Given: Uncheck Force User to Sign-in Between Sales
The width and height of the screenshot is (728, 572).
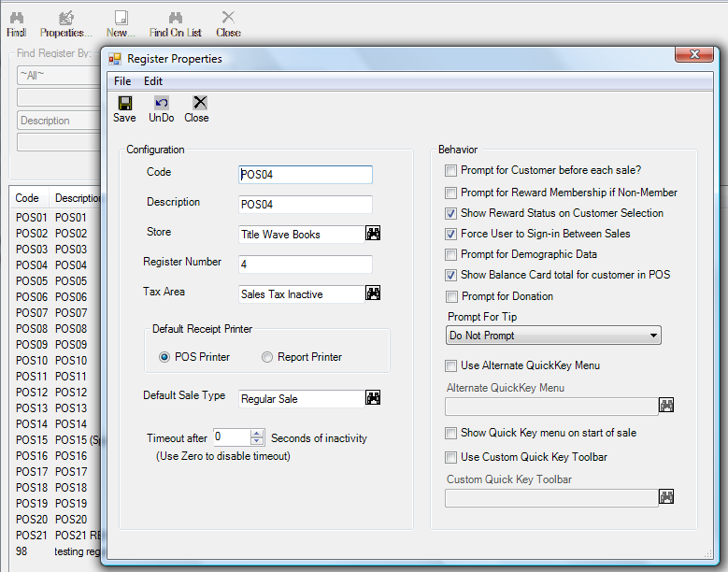Looking at the screenshot, I should (450, 234).
